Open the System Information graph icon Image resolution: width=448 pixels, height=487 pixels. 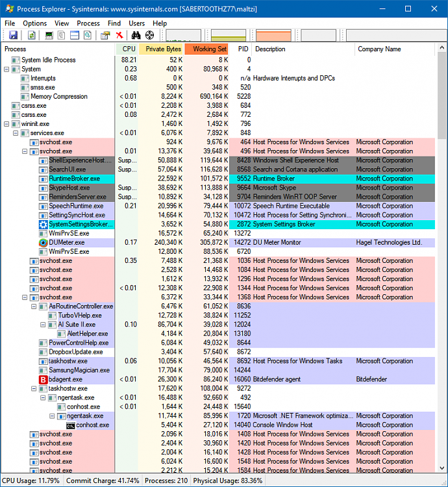pyautogui.click(x=49, y=35)
